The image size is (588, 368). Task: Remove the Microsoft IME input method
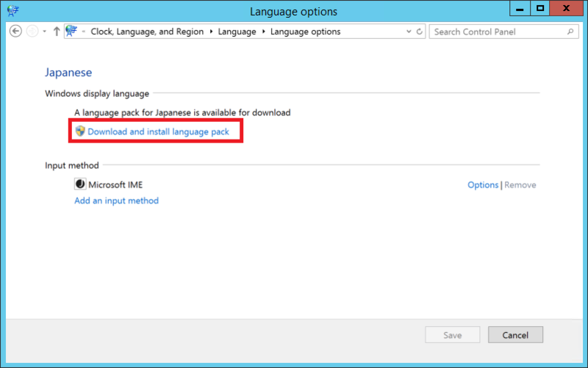click(520, 185)
